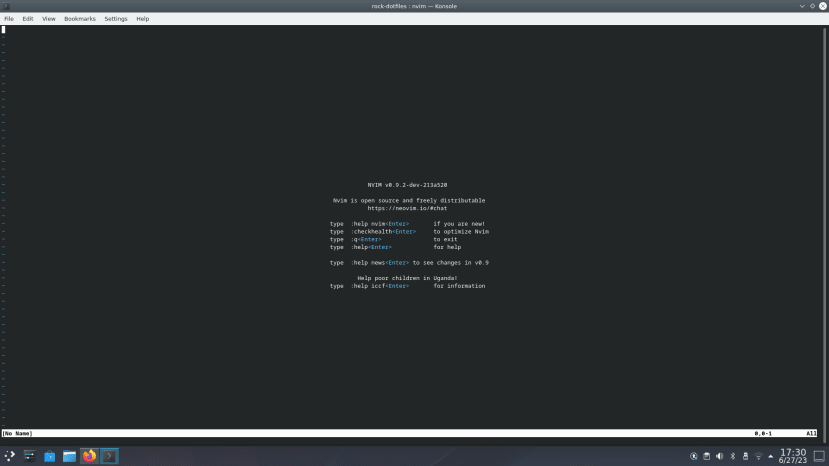Select the Konsole taskbar entry
Image resolution: width=829 pixels, height=466 pixels.
click(109, 456)
